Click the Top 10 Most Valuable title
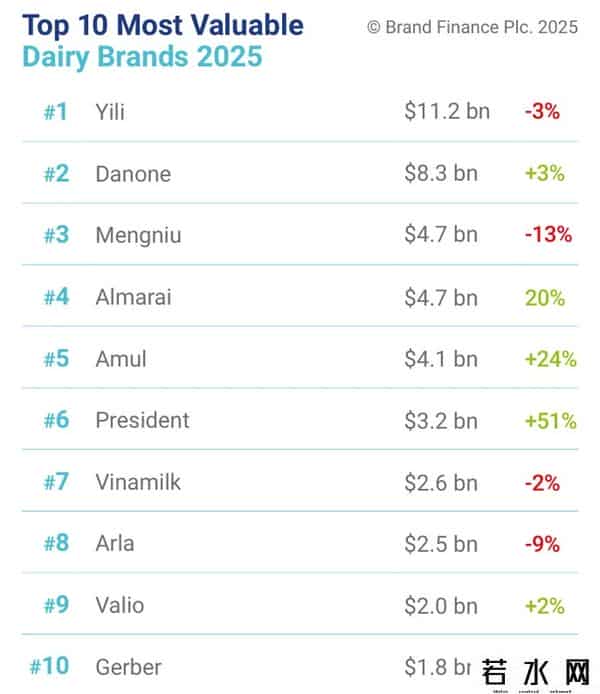 [x=163, y=25]
